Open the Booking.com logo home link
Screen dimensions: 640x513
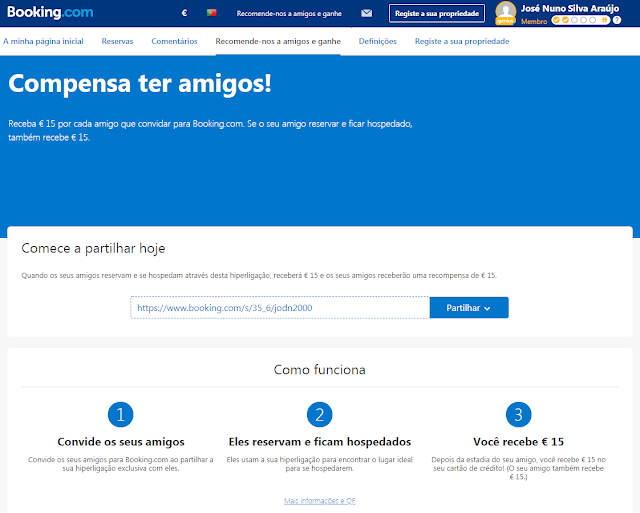tap(50, 12)
